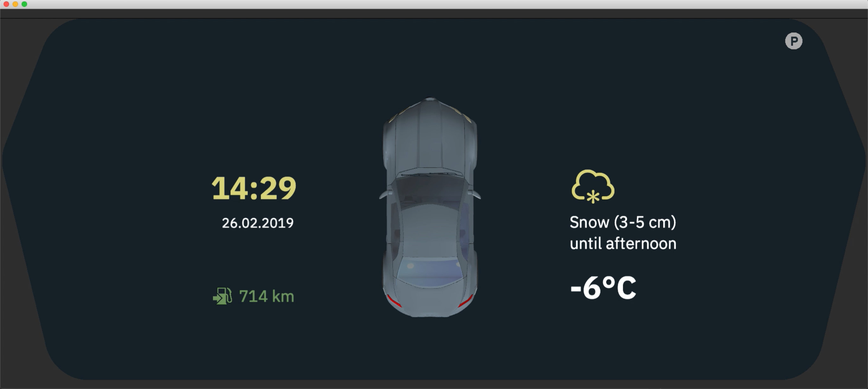Maximize the window with green button

[x=24, y=4]
